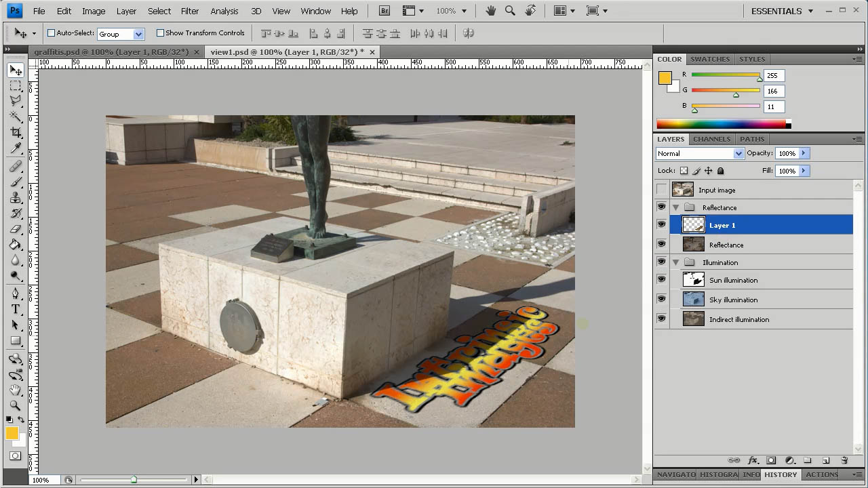Hide the Sky illumination layer
This screenshot has width=868, height=488.
tap(662, 300)
